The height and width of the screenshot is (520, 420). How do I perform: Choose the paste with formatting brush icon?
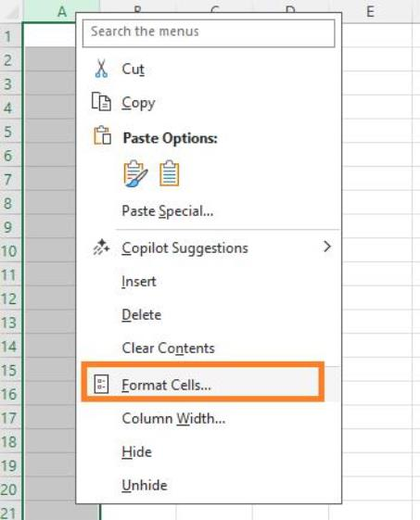135,173
